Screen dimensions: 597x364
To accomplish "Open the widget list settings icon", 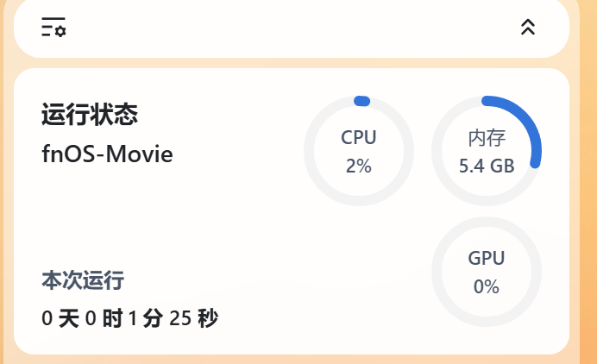I will [53, 27].
